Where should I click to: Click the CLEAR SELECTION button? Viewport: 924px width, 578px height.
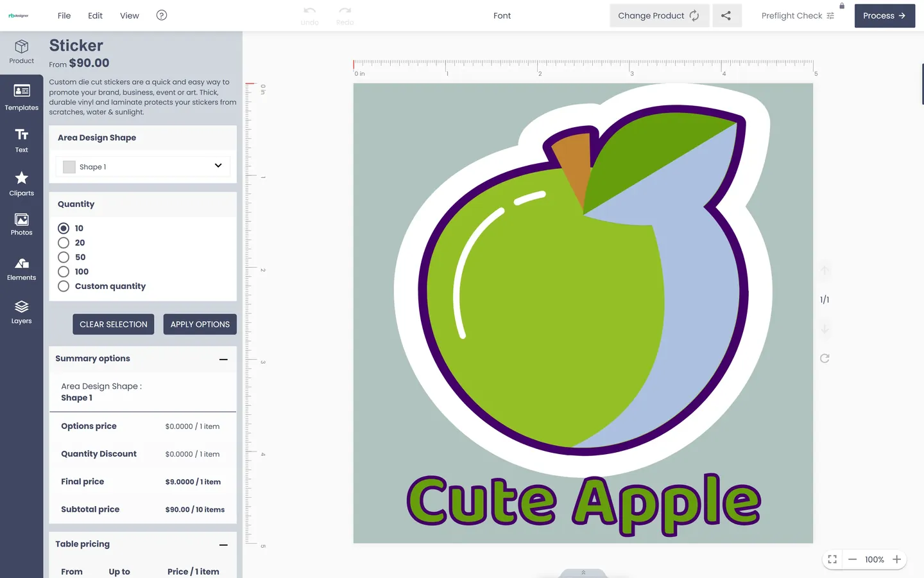coord(114,324)
